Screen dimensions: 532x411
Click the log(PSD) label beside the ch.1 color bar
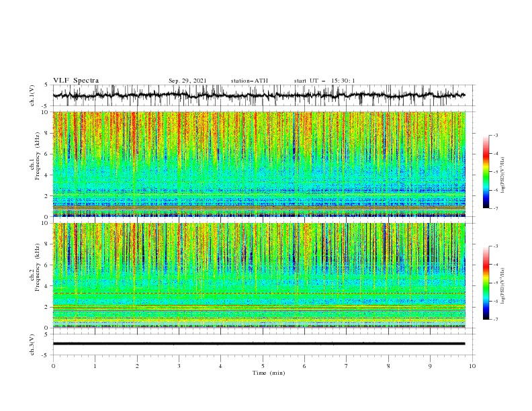(503, 175)
